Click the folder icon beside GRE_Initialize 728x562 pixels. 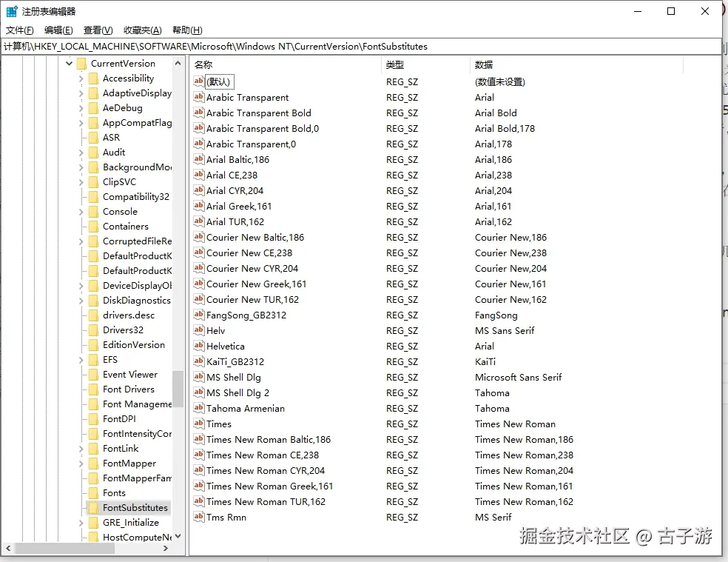point(93,523)
